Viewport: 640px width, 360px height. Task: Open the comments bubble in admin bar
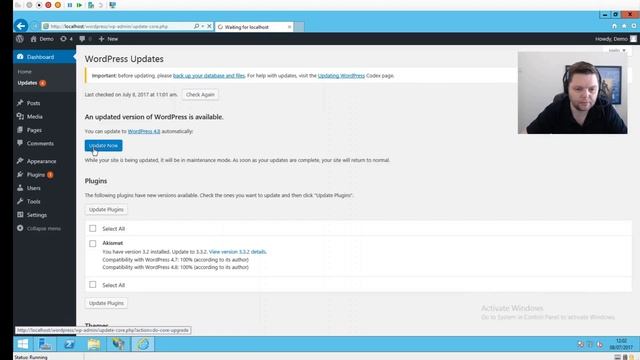(x=85, y=39)
